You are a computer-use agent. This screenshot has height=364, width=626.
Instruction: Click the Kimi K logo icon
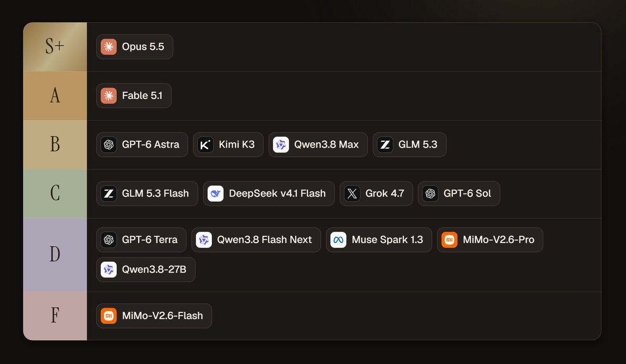206,145
